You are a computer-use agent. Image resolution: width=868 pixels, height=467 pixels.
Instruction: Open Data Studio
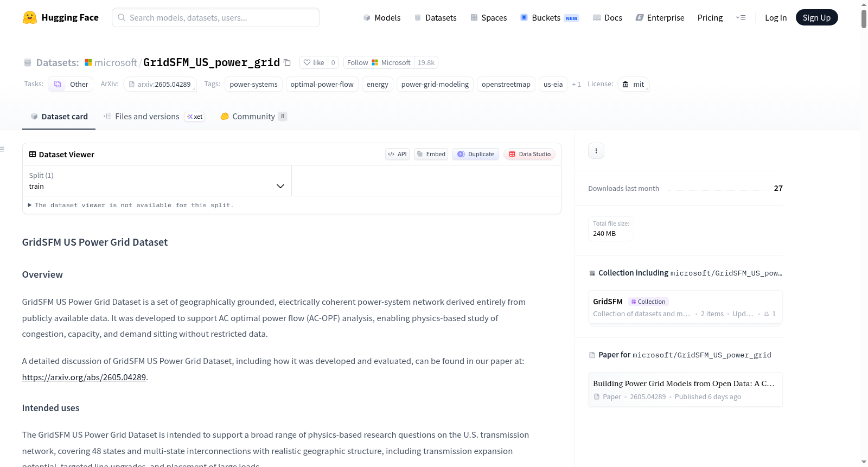click(x=529, y=154)
